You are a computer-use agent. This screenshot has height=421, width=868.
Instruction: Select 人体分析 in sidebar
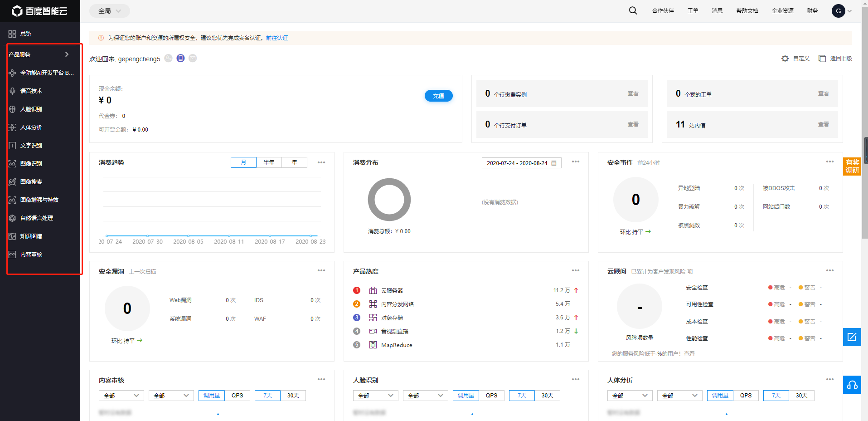25,127
